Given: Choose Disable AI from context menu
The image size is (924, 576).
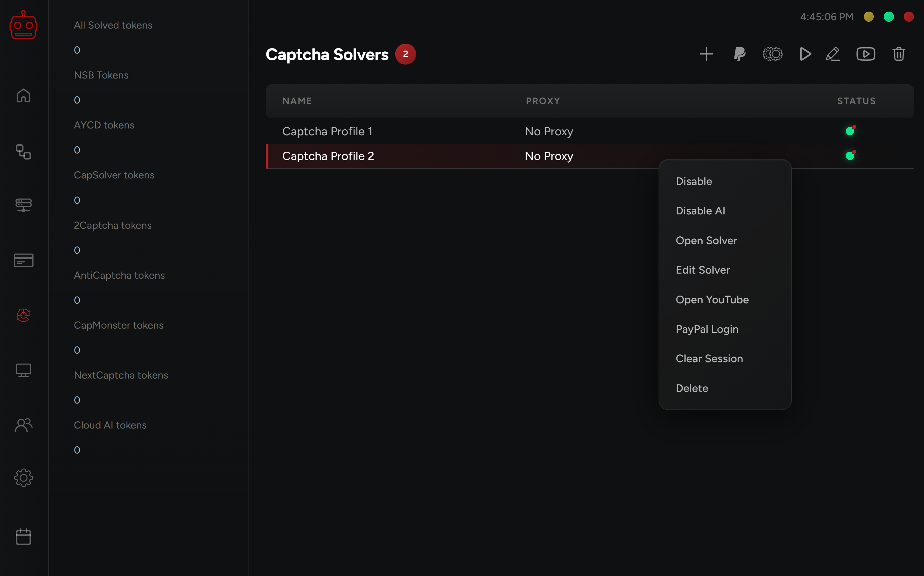Looking at the screenshot, I should pos(700,211).
